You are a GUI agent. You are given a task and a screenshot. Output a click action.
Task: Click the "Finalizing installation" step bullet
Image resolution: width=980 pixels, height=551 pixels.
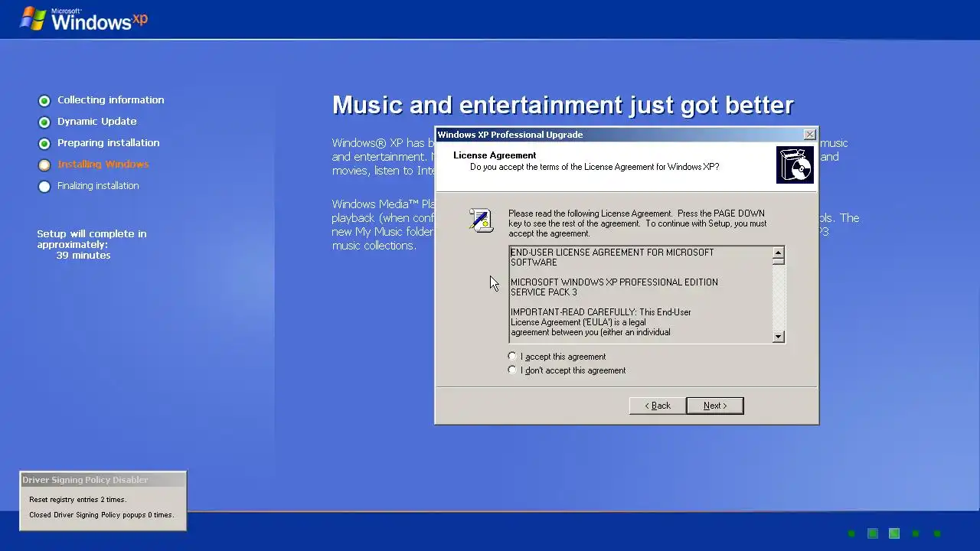[44, 187]
